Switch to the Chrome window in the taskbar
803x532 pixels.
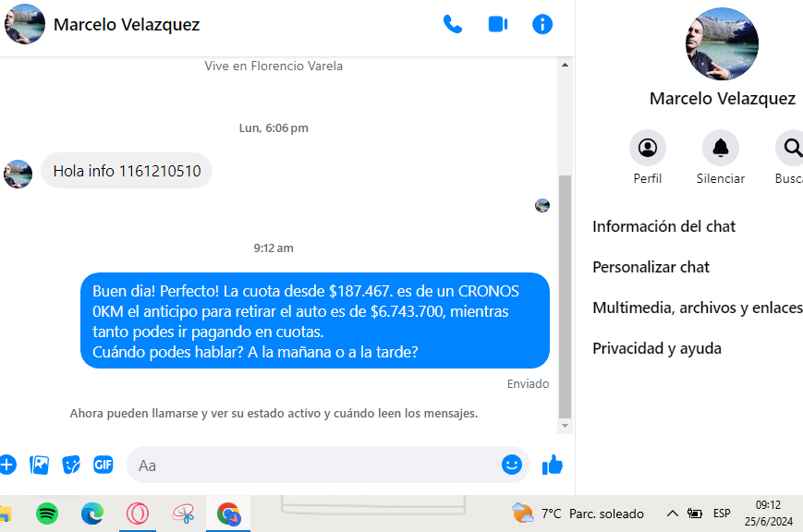click(228, 514)
